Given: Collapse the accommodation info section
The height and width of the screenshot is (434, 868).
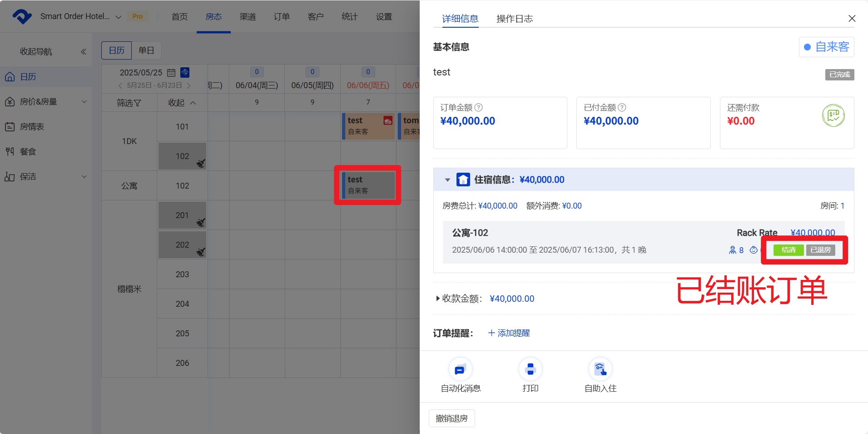Looking at the screenshot, I should pyautogui.click(x=447, y=180).
